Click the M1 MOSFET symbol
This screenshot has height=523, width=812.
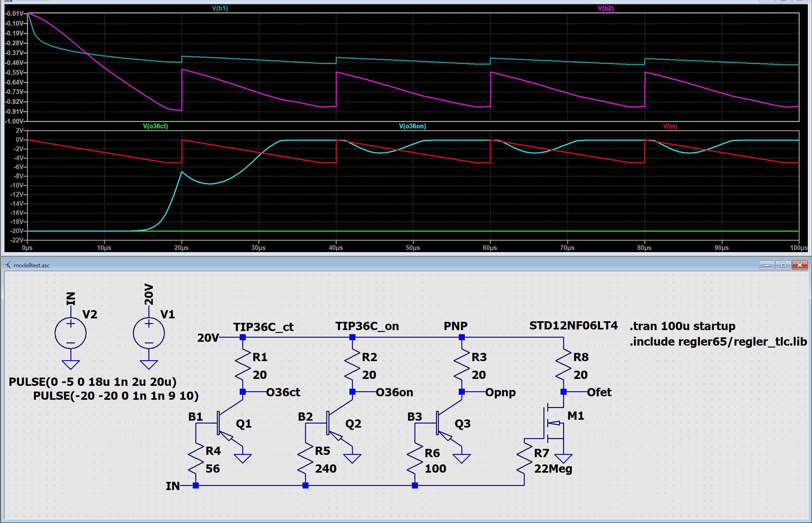[x=554, y=423]
